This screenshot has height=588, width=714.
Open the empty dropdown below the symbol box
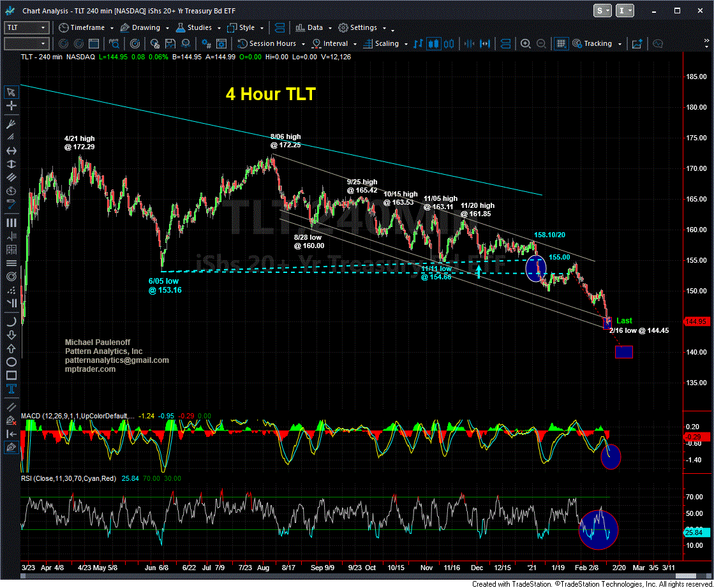pos(26,44)
